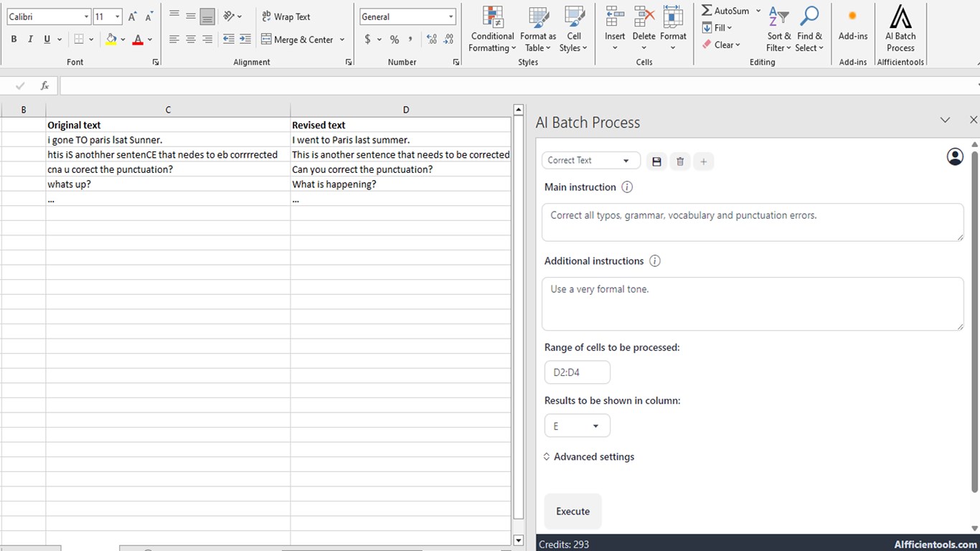Toggle underline formatting

point(47,39)
